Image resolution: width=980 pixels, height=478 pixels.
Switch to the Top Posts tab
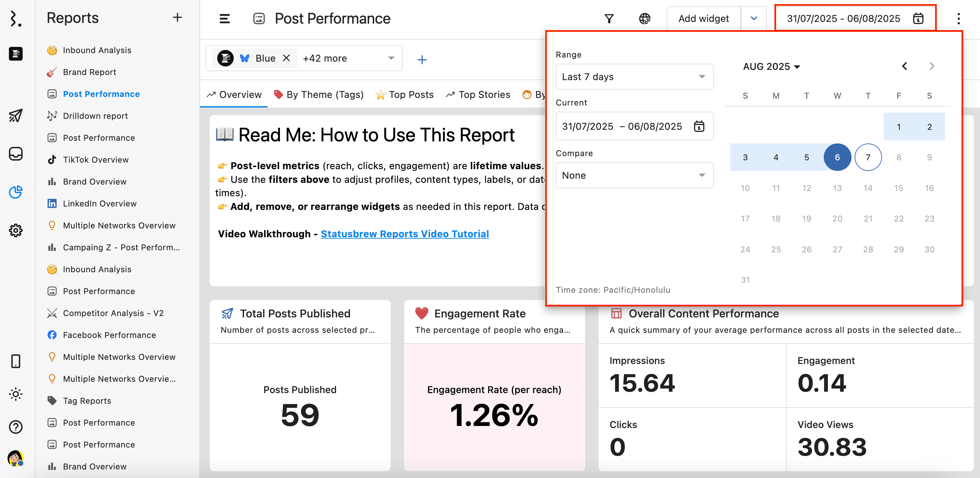[x=404, y=94]
